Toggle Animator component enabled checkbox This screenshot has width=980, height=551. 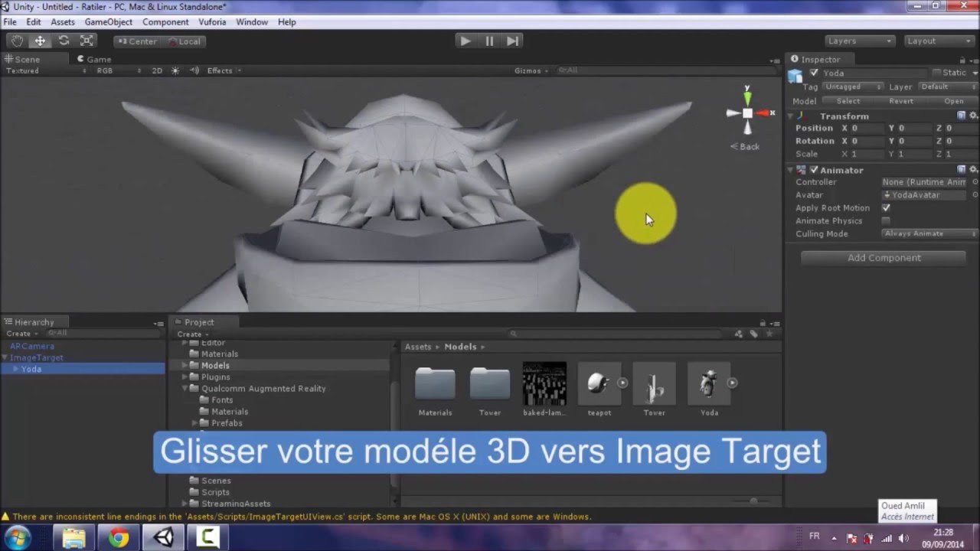click(x=814, y=170)
